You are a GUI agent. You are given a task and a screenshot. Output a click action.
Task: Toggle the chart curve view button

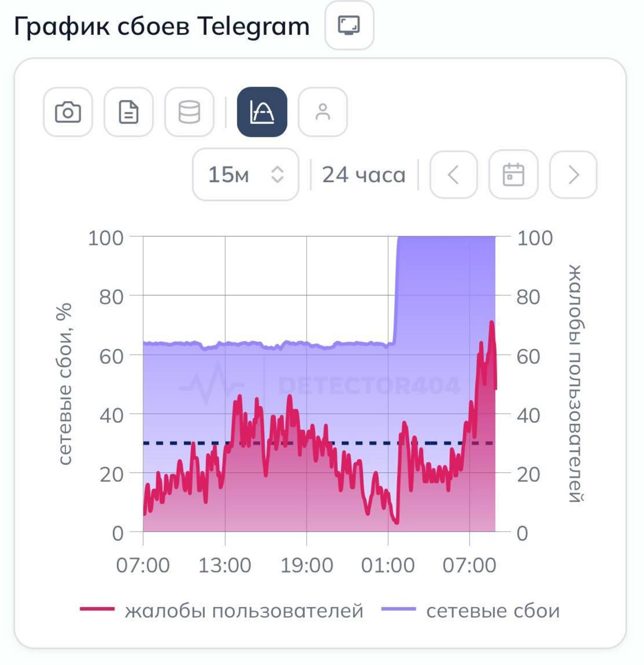pyautogui.click(x=262, y=112)
